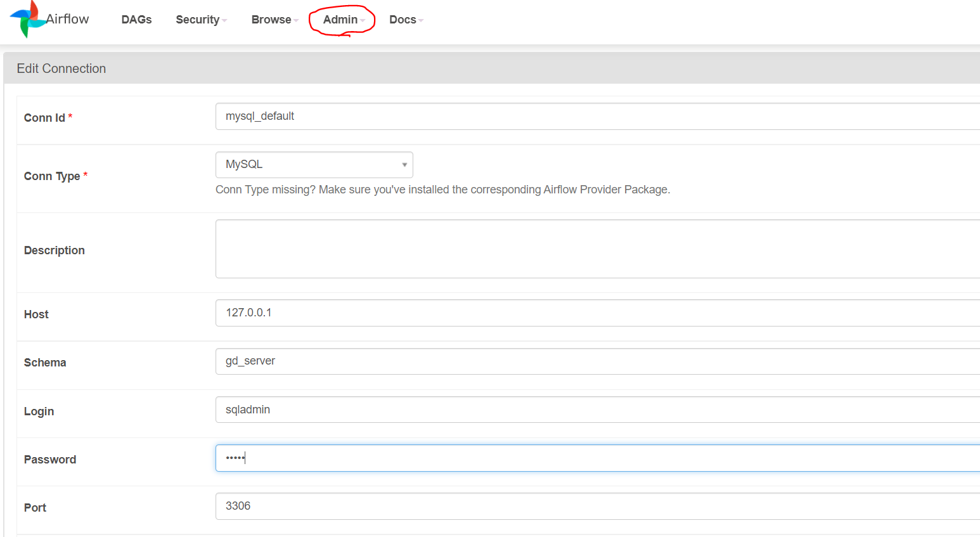Click the Host field showing 127.0.0.1
The height and width of the screenshot is (537, 980).
pyautogui.click(x=598, y=313)
